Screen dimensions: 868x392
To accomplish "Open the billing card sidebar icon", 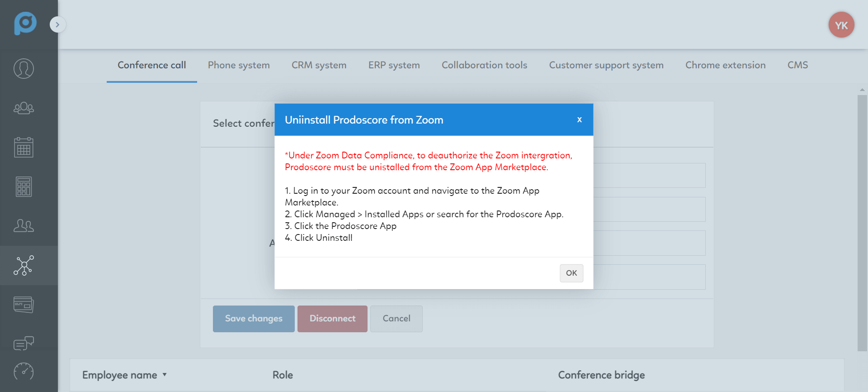I will (x=24, y=305).
